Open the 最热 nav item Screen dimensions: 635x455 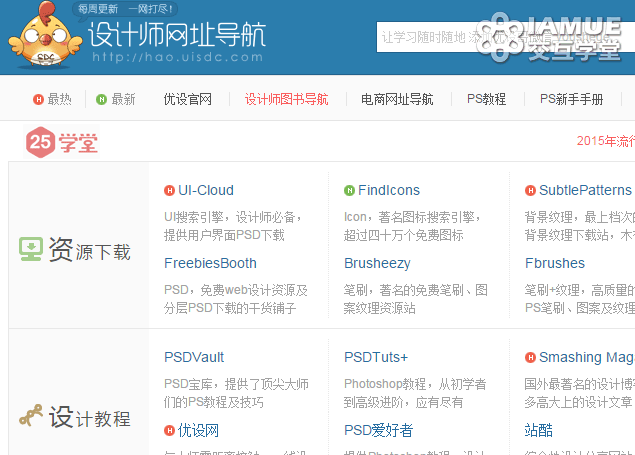click(60, 99)
